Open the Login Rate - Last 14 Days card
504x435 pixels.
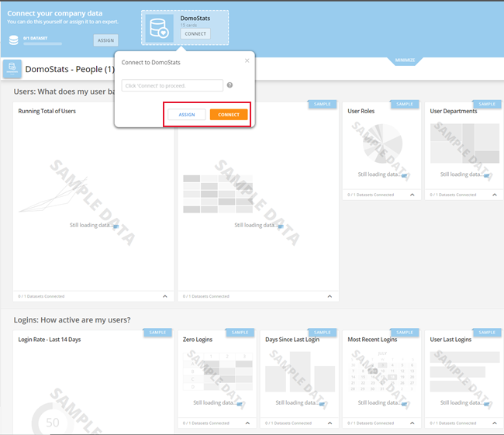[93, 382]
